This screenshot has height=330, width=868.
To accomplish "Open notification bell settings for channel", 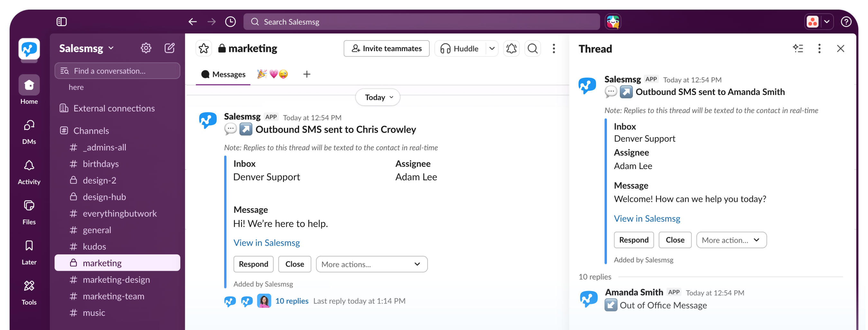I will point(511,49).
